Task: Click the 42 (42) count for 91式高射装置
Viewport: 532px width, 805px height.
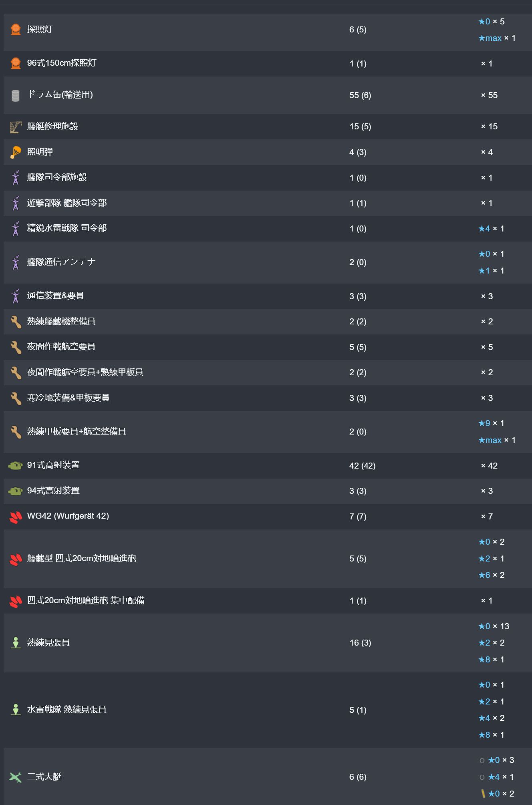Action: (362, 466)
